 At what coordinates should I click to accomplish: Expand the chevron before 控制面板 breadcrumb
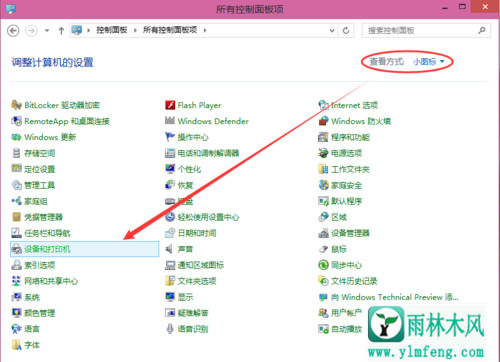tap(89, 31)
